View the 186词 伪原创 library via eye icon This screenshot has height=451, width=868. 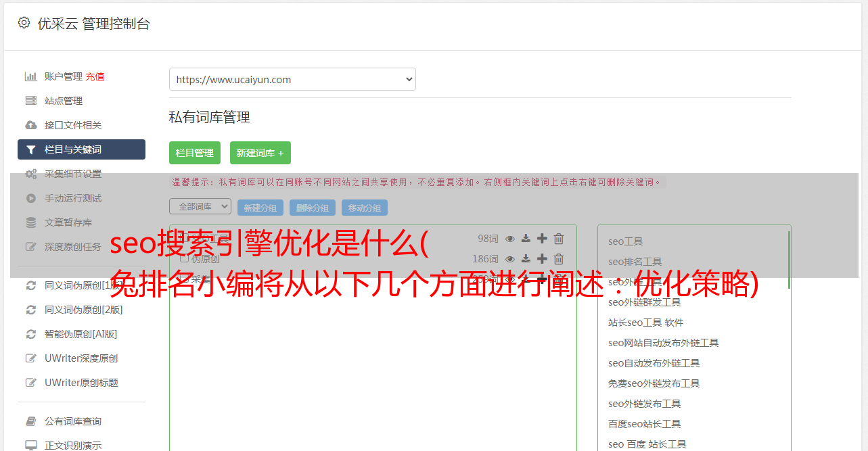[x=510, y=258]
